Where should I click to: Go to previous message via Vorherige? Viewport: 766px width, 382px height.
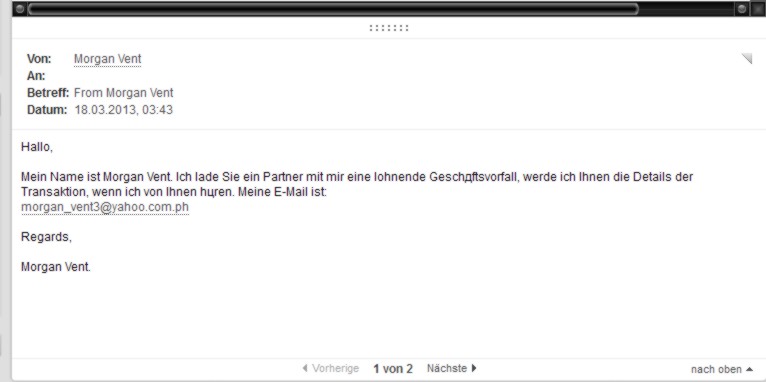coord(335,368)
